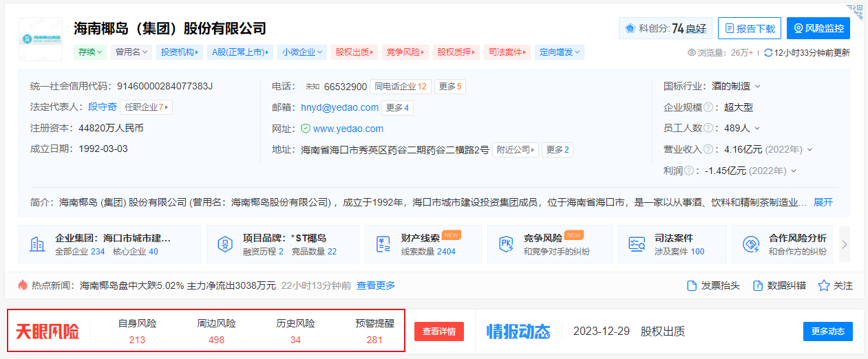Click the 员工人数 help question icon
The image size is (868, 359).
click(x=708, y=128)
